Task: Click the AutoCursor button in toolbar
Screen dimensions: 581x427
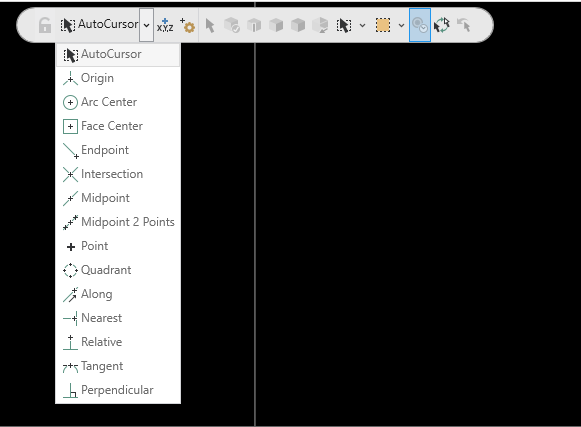Action: coord(99,25)
